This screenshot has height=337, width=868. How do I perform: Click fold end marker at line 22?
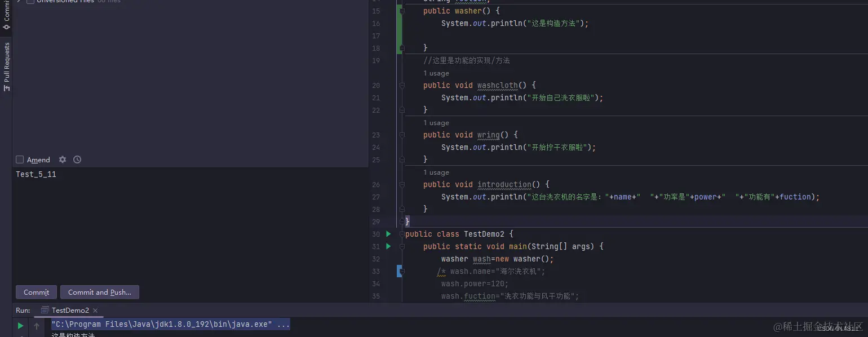(402, 110)
